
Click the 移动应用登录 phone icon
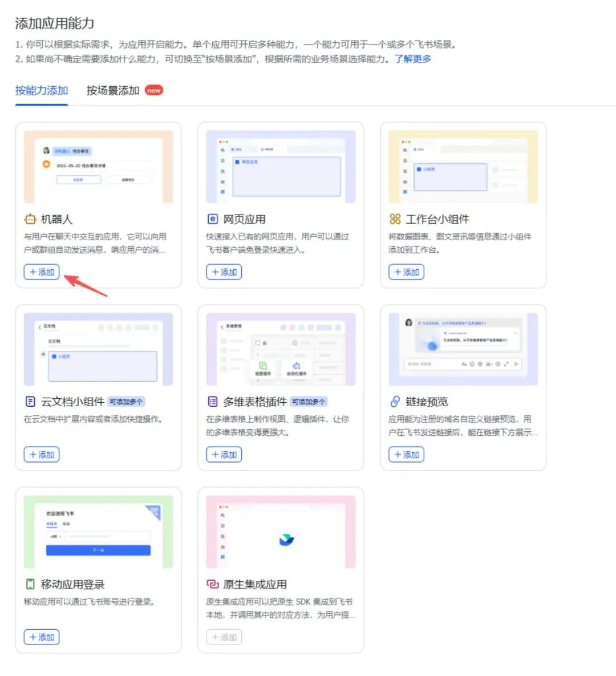pos(30,584)
